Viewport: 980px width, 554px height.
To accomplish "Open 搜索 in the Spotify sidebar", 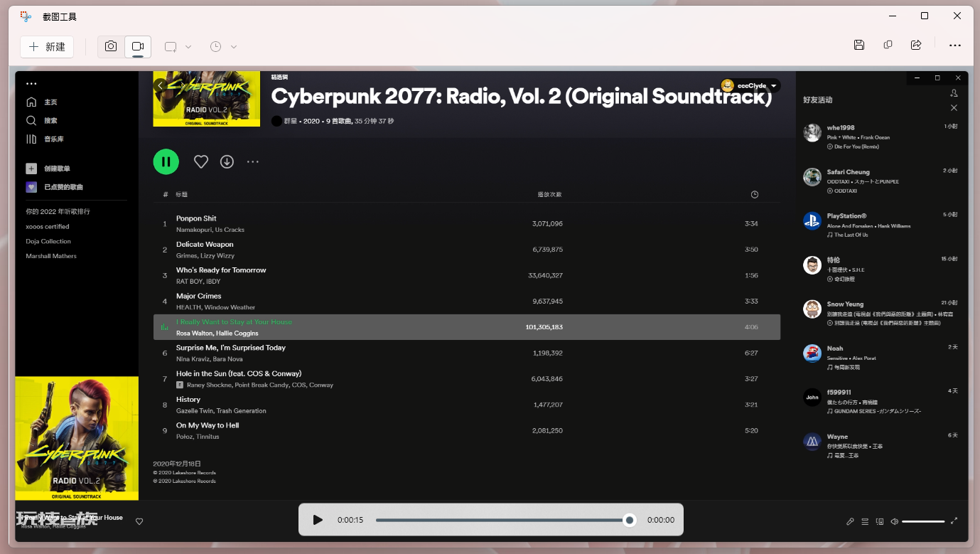I will pos(41,121).
